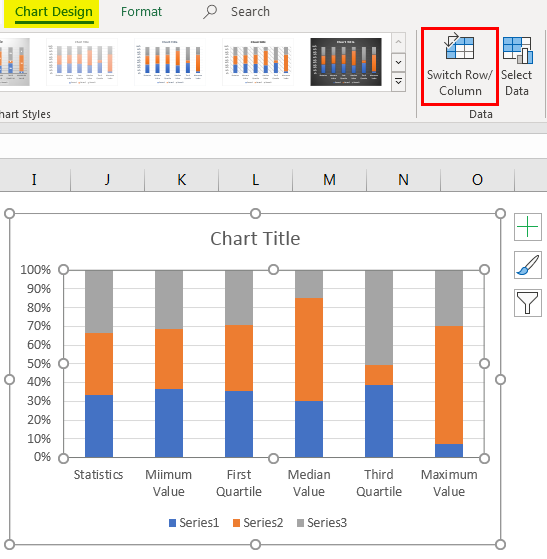
Task: Select the orange segment of Median Value bar
Action: [309, 349]
